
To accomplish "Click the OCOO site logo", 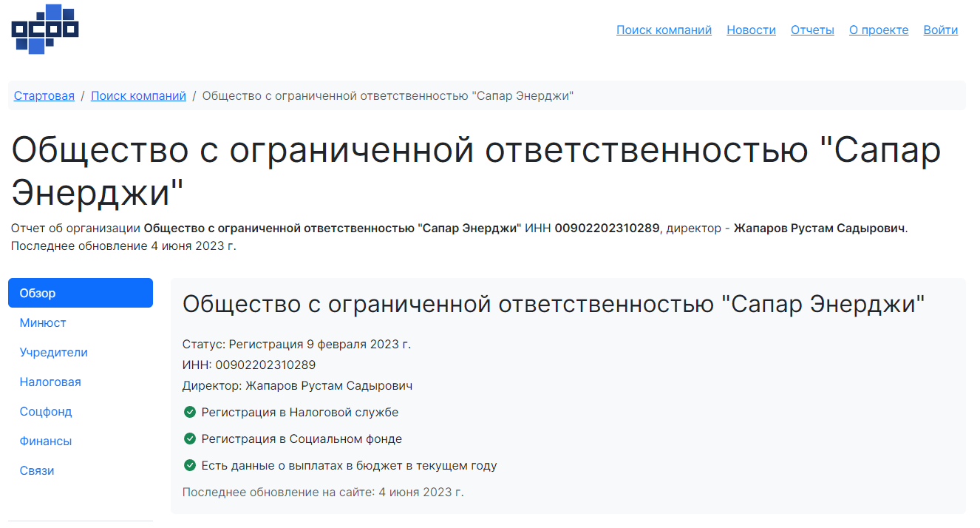I will tap(45, 30).
